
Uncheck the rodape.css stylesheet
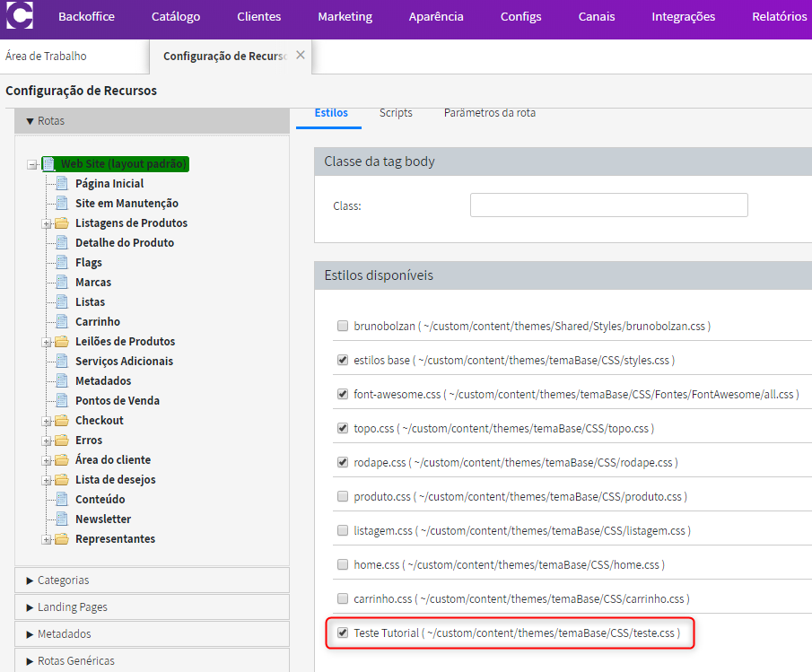(x=343, y=462)
